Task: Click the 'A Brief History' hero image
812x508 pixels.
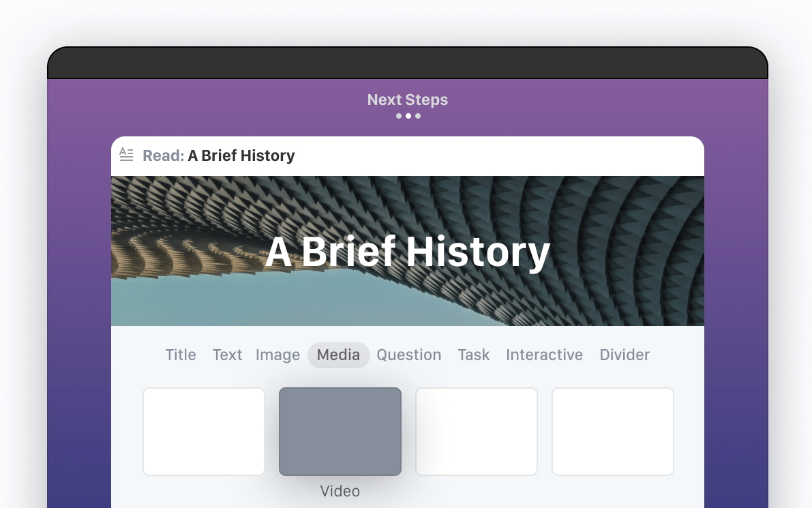Action: (408, 250)
